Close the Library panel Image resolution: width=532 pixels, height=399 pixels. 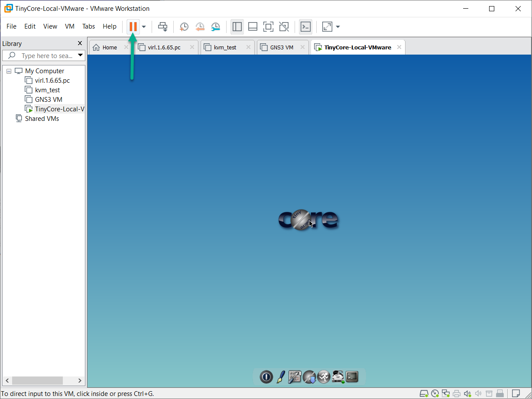coord(80,43)
